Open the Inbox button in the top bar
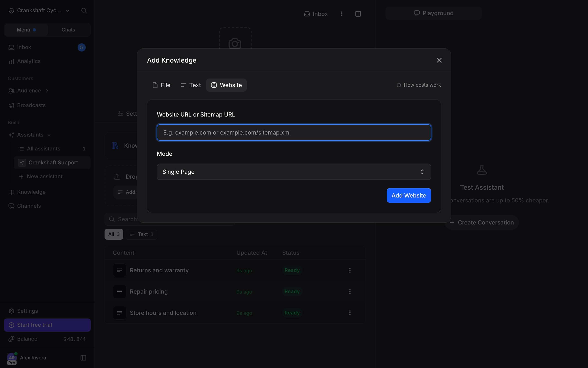 pos(316,14)
